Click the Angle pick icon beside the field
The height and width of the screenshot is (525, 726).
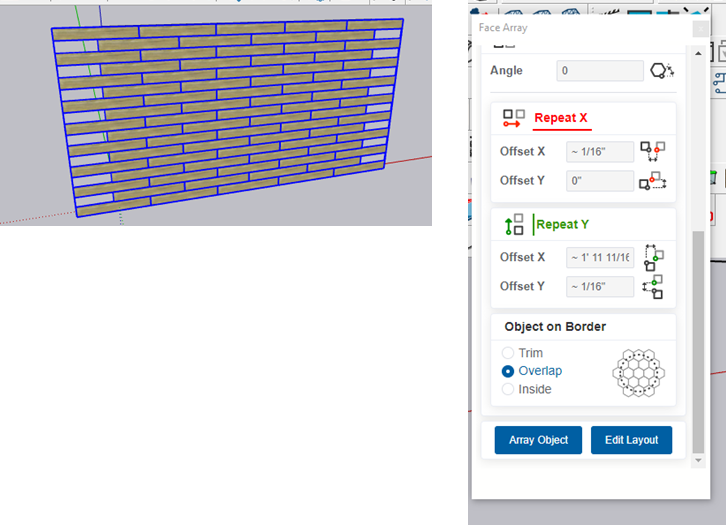(x=662, y=71)
